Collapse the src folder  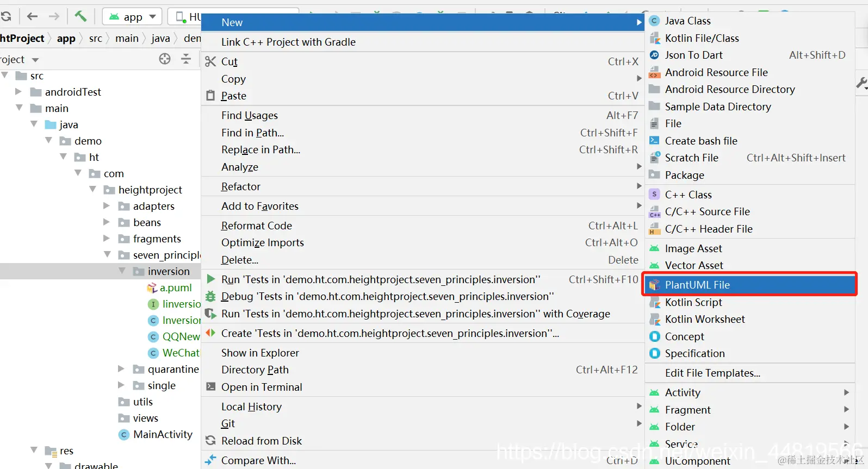click(5, 75)
